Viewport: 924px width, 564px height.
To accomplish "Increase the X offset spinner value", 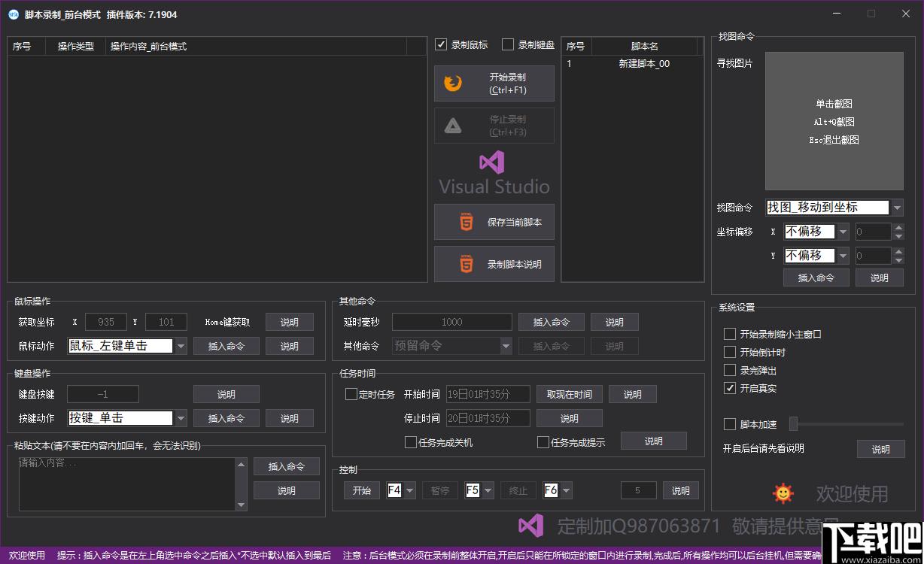I will point(898,227).
